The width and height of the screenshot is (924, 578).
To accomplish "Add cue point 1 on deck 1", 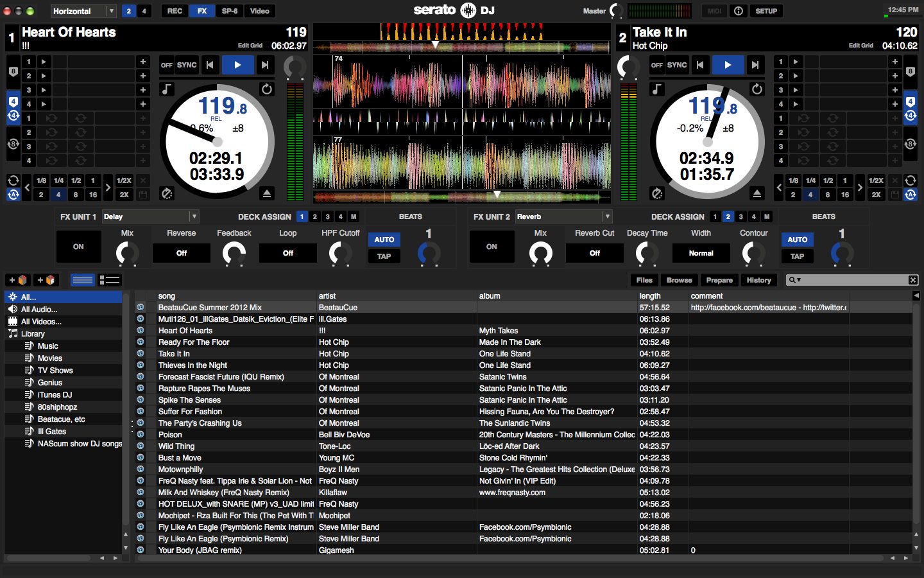I will click(x=143, y=62).
